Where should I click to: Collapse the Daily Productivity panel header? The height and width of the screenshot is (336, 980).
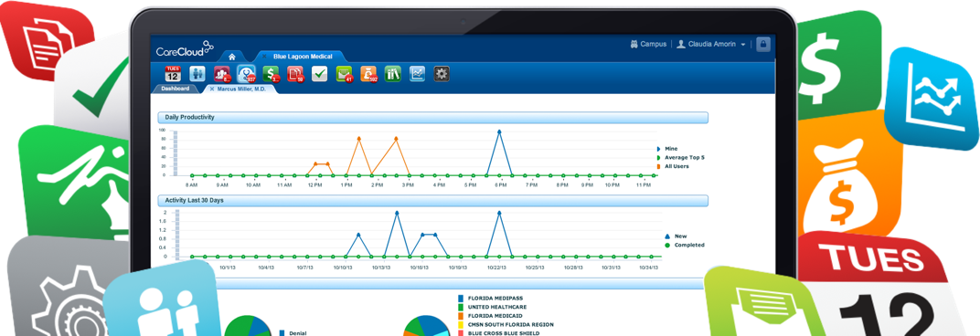432,118
